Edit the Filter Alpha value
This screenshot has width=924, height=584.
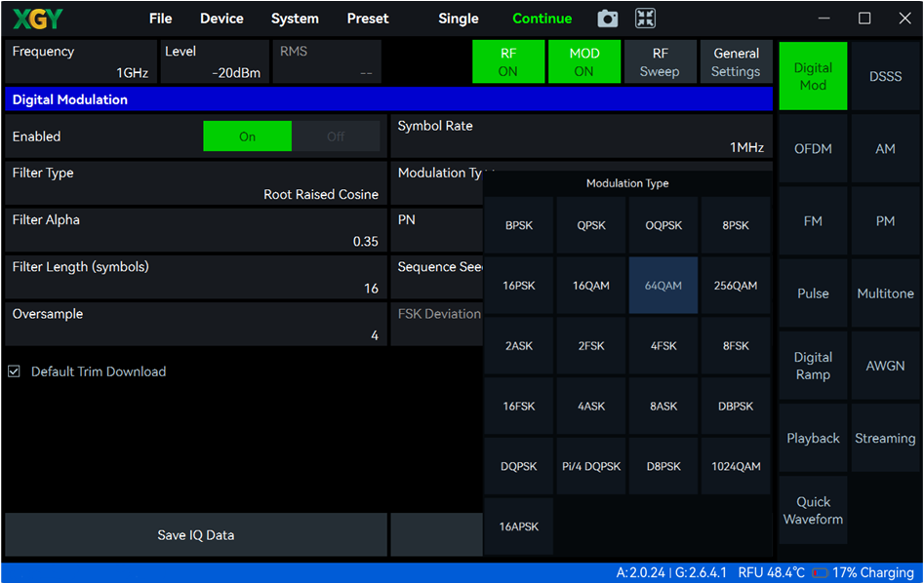coord(196,230)
